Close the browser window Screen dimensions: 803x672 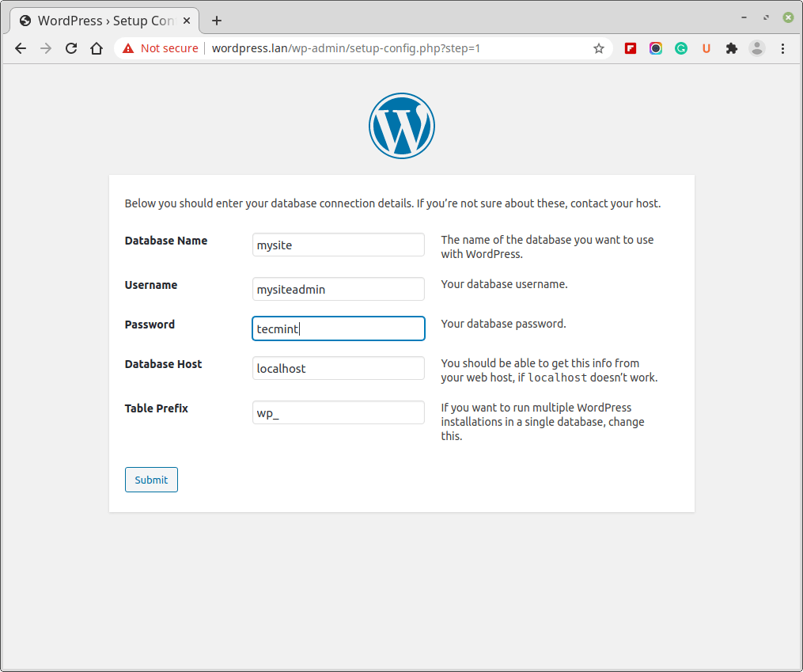[x=788, y=17]
